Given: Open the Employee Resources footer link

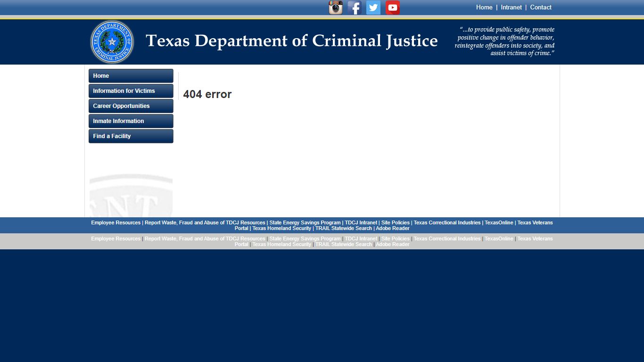Looking at the screenshot, I should [x=116, y=222].
